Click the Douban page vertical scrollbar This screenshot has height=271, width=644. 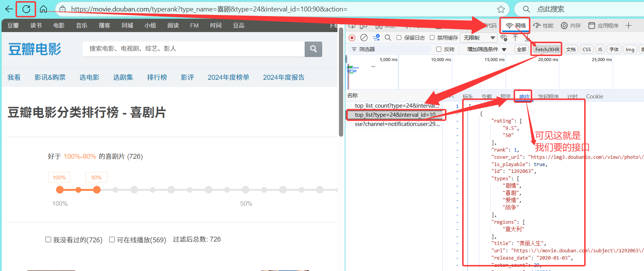coord(341,82)
